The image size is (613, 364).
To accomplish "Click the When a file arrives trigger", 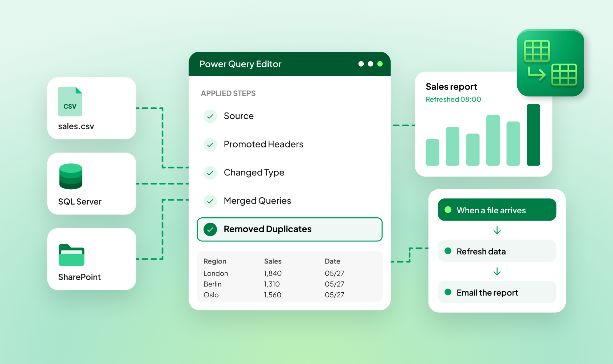I will pyautogui.click(x=497, y=210).
